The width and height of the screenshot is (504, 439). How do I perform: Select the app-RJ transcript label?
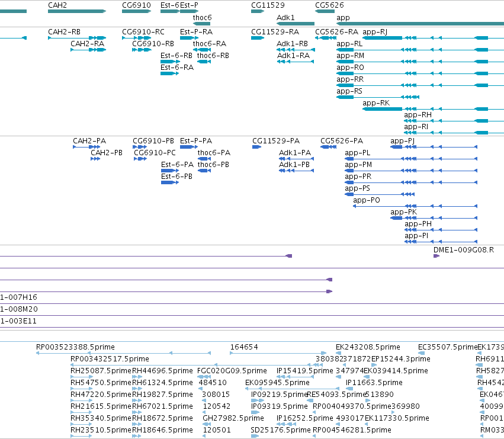375,32
